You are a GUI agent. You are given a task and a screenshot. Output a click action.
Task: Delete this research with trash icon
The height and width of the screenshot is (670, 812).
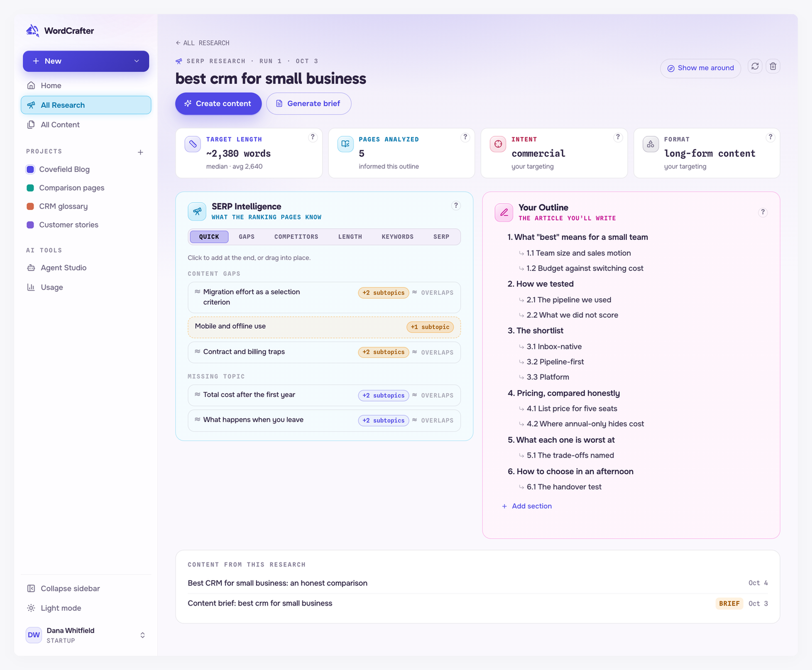point(773,66)
